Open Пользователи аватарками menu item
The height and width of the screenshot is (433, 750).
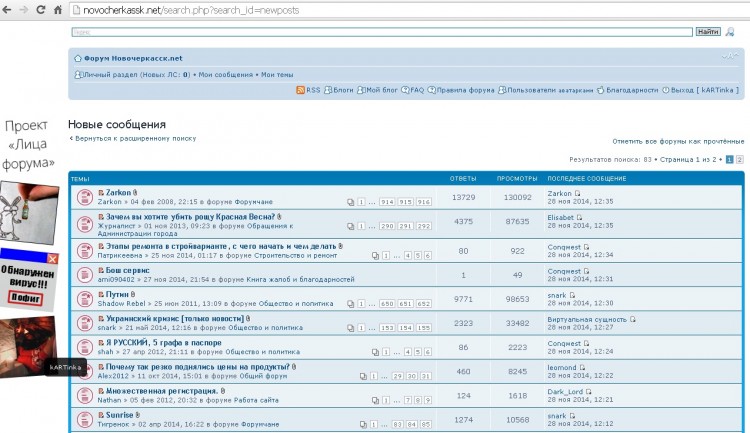click(x=546, y=90)
